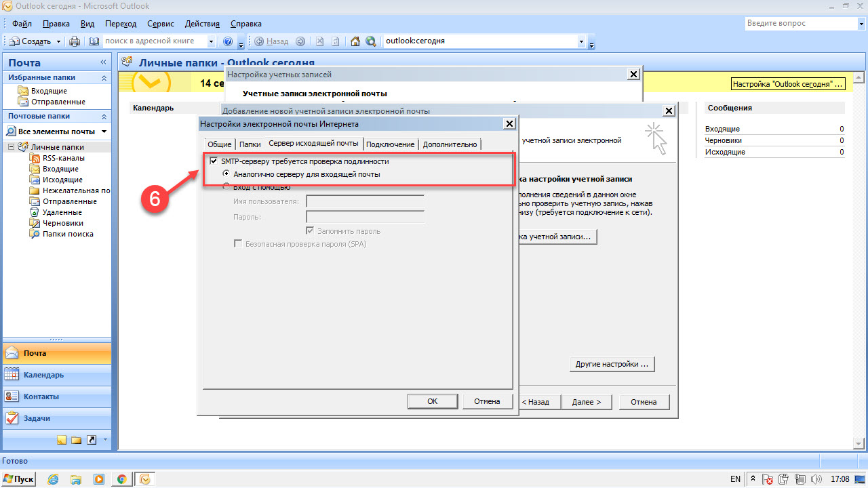Click the Пуск start button

(19, 479)
